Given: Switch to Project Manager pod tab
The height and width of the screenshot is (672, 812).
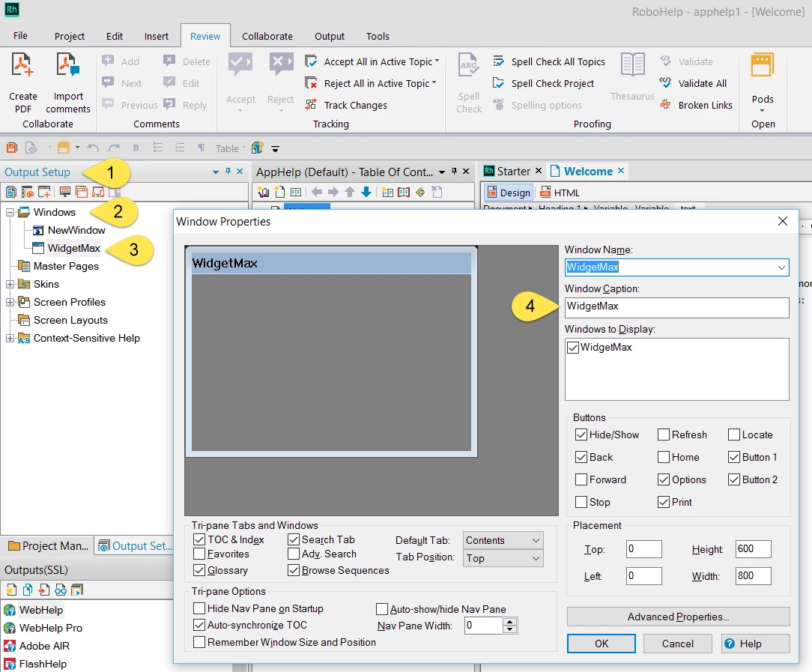Looking at the screenshot, I should (x=48, y=545).
